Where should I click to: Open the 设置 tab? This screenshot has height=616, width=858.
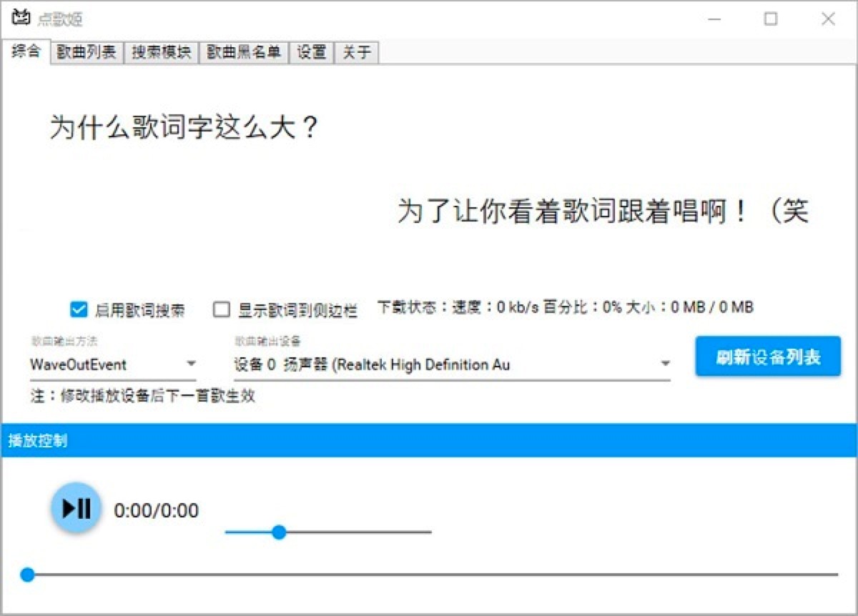click(310, 51)
